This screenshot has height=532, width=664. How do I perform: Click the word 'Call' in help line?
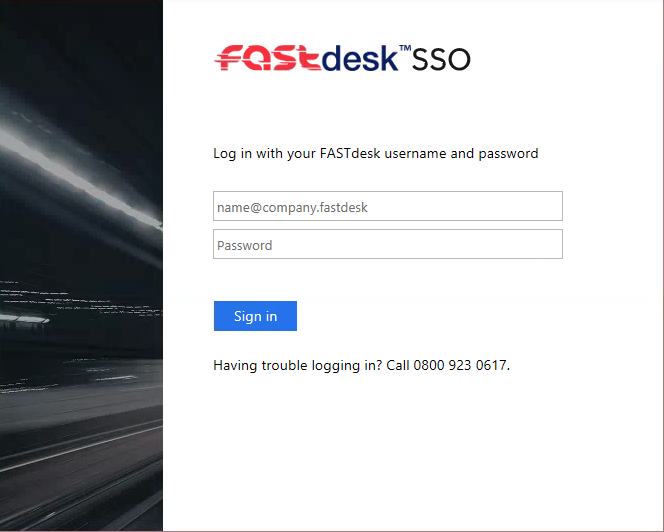(x=398, y=365)
